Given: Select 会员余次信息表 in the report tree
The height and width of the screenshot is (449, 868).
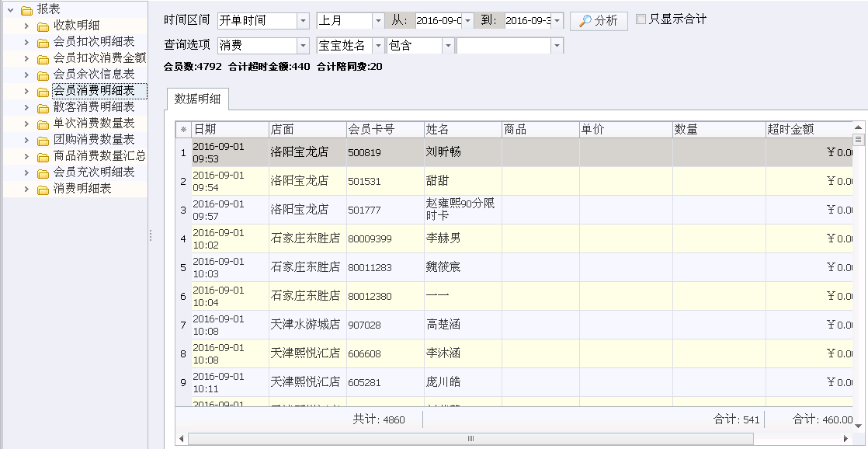Looking at the screenshot, I should pos(93,75).
